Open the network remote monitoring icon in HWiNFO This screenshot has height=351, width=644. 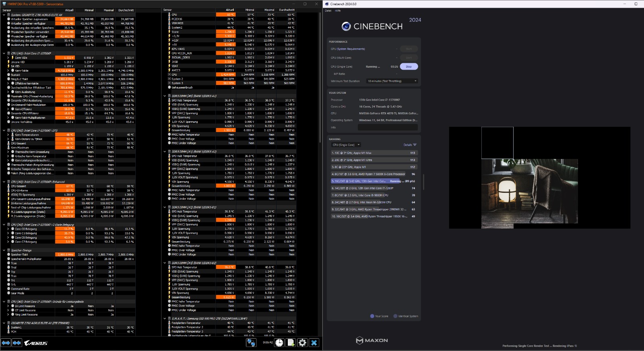(251, 343)
